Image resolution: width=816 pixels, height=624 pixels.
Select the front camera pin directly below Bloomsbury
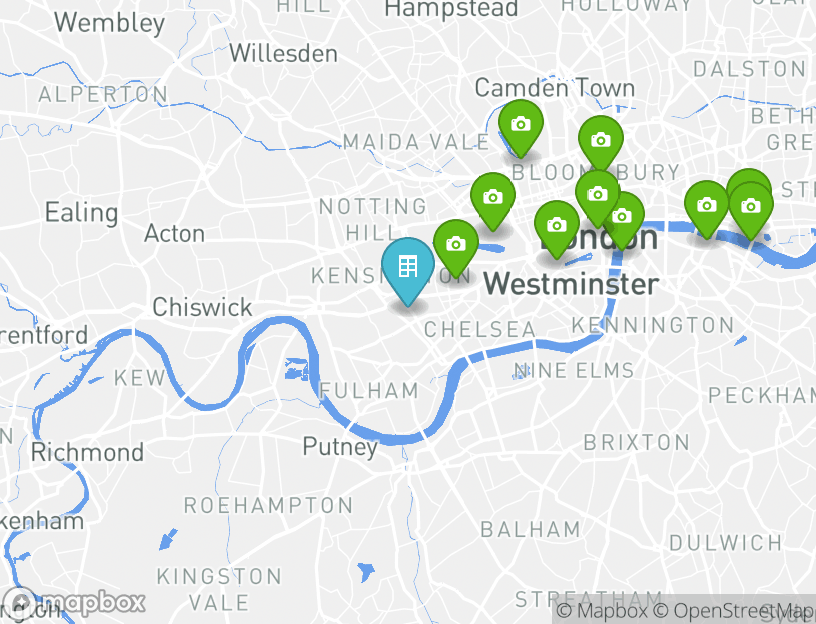point(597,197)
